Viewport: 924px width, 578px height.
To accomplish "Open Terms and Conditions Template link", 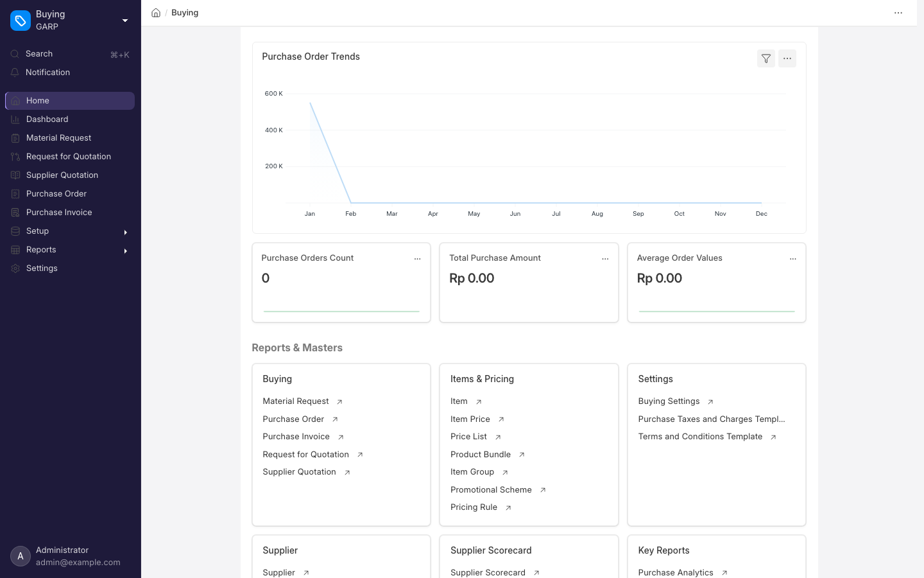I will [701, 437].
